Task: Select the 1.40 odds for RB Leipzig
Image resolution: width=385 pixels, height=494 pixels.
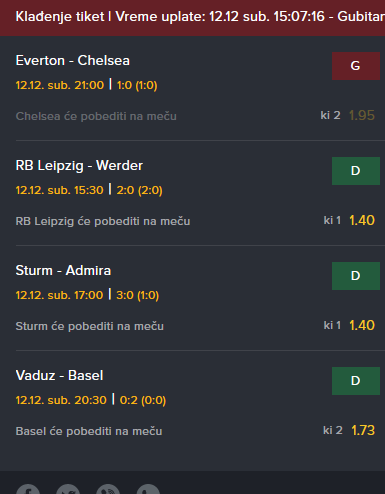Action: click(x=362, y=220)
